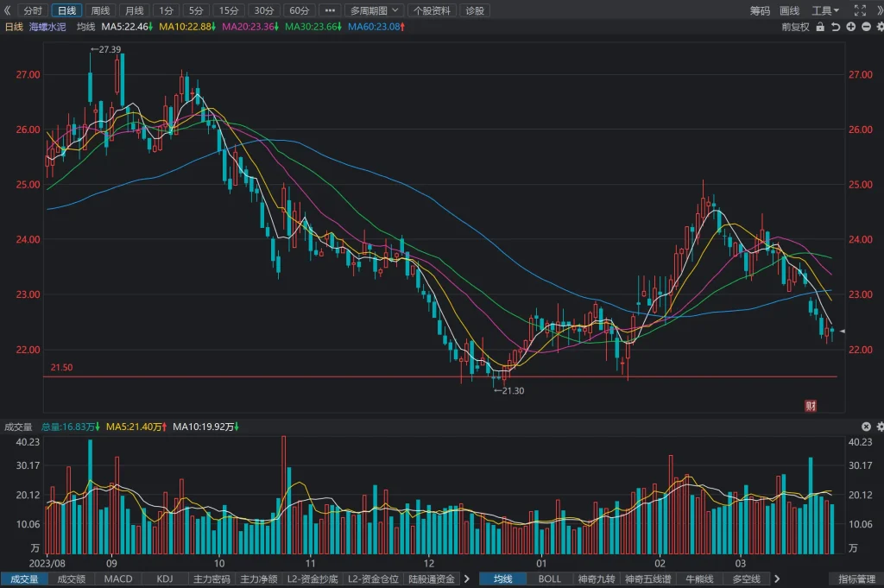Screen dimensions: 884x588
Task: Open the 筹码 chip distribution
Action: [x=760, y=10]
